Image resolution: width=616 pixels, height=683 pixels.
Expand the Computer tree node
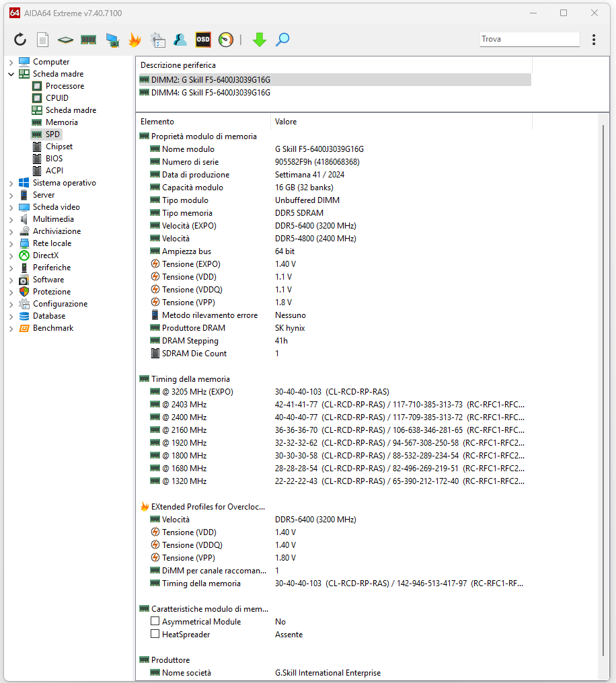11,63
